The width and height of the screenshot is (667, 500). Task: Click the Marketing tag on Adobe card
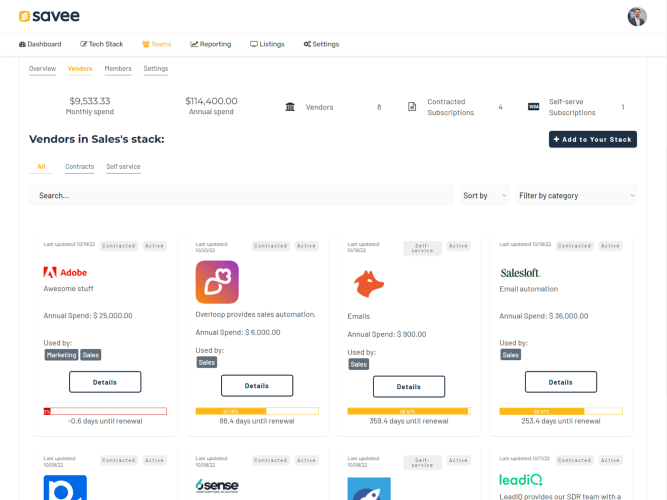[61, 355]
